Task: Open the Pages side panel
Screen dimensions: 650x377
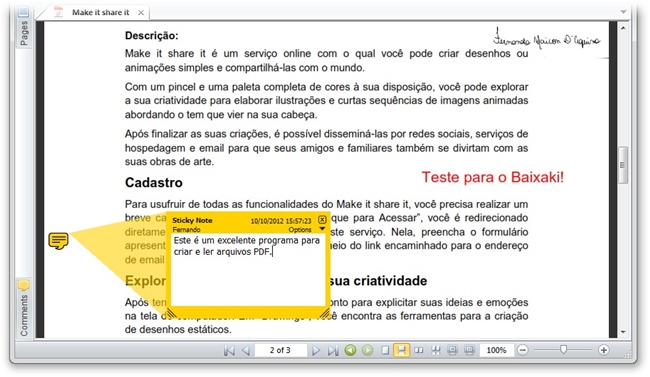Action: [24, 27]
